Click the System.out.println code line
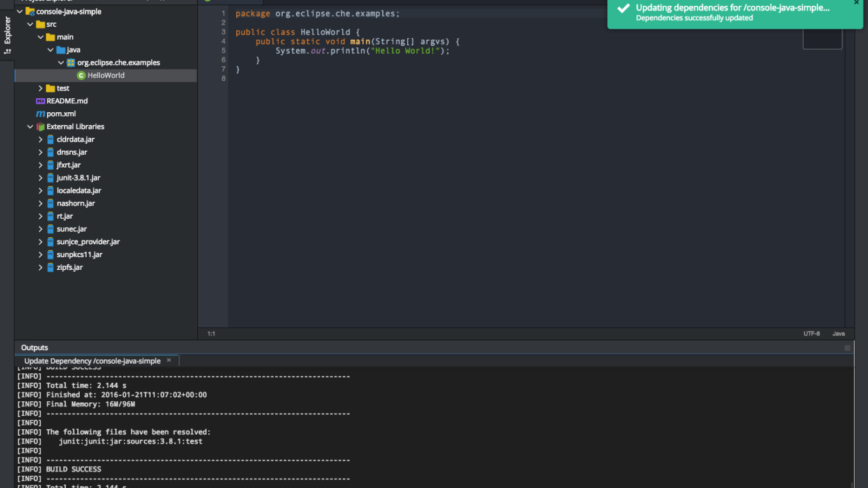The image size is (868, 488). point(363,50)
